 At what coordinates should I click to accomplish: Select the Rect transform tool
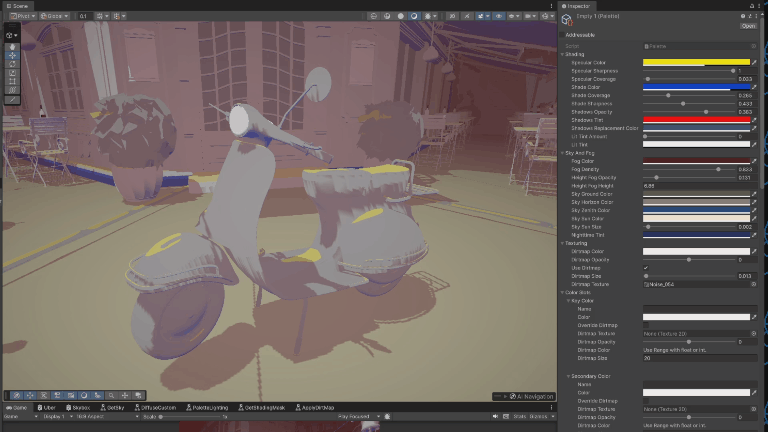point(12,81)
